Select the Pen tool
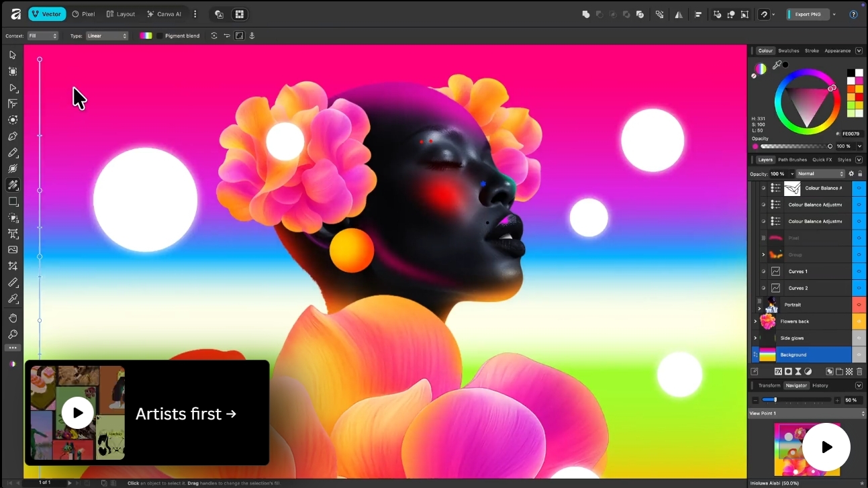 point(13,136)
